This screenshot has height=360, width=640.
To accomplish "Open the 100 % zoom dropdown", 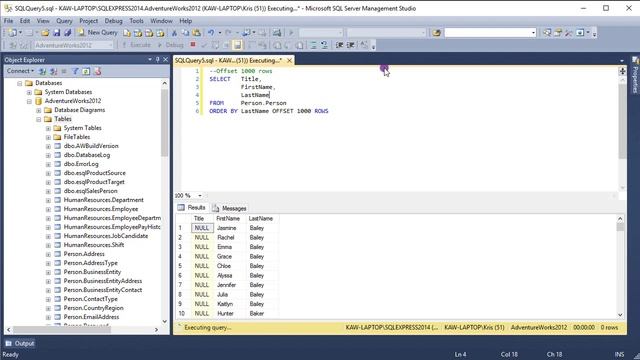I will 200,196.
